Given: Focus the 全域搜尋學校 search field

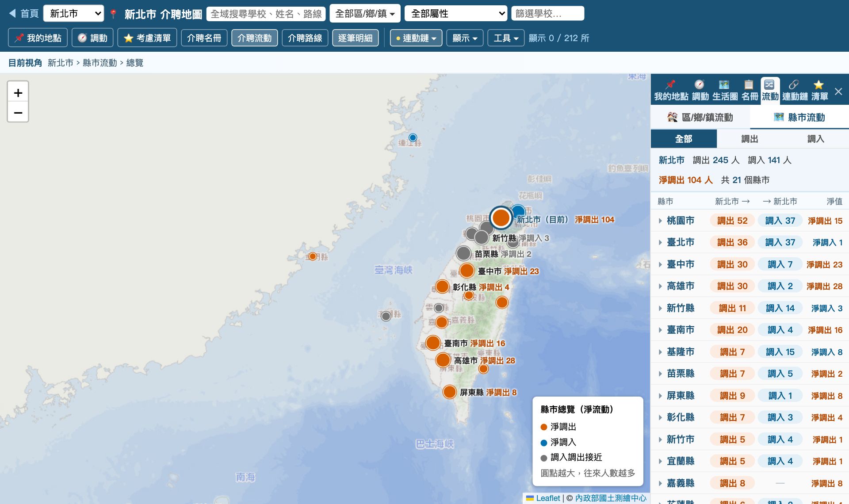Looking at the screenshot, I should (266, 14).
